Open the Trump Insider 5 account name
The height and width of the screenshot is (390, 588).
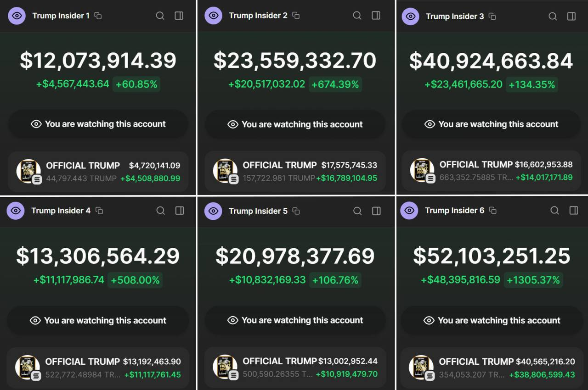pos(258,211)
